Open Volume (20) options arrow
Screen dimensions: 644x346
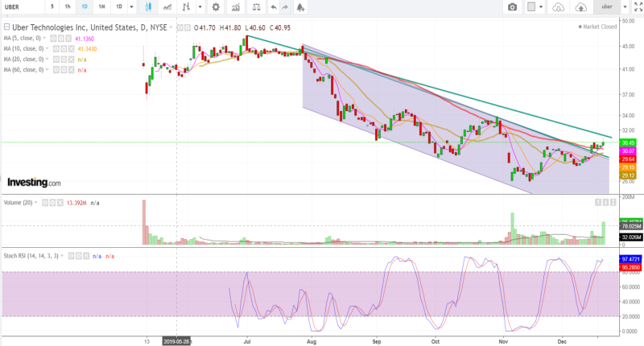tap(36, 202)
